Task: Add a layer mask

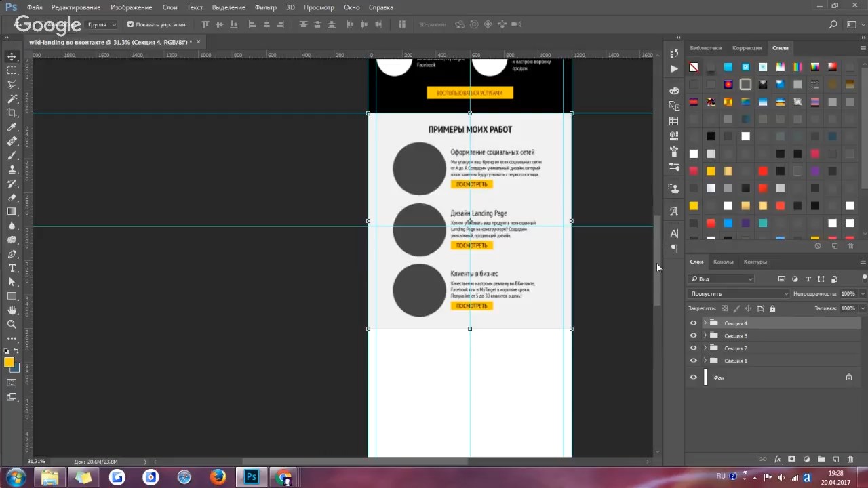Action: pyautogui.click(x=792, y=460)
